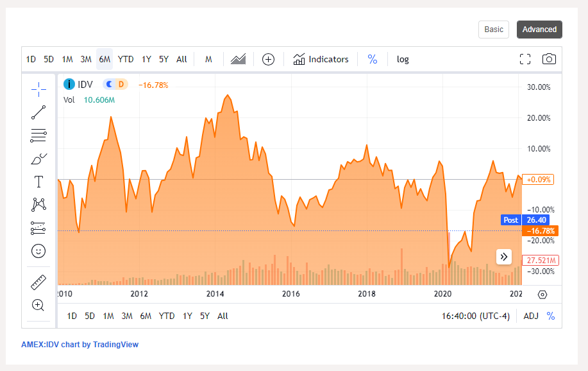588x371 pixels.
Task: Switch to the Basic chart view
Action: pyautogui.click(x=494, y=30)
